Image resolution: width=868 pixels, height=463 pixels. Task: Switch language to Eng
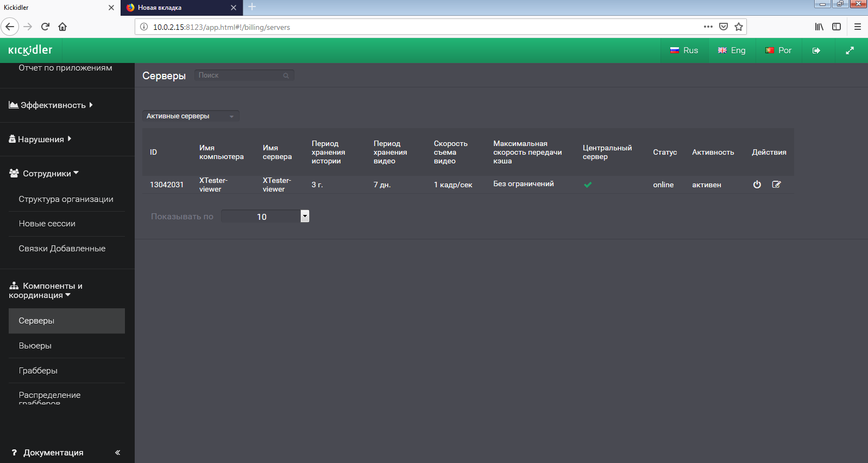(x=732, y=50)
